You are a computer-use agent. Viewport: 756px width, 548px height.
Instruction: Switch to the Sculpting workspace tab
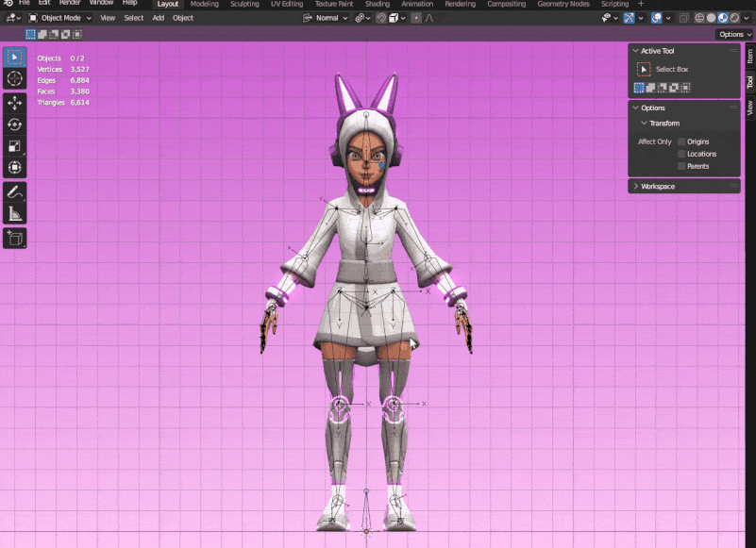[x=244, y=4]
